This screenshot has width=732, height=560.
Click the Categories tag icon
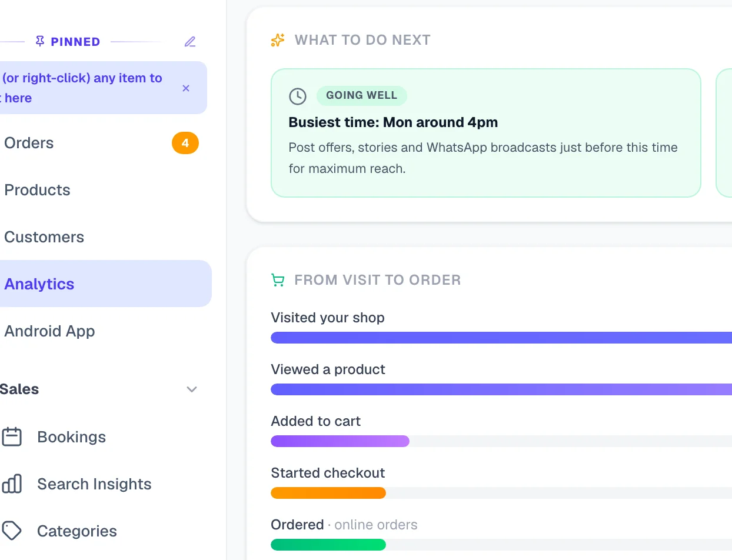pos(12,531)
